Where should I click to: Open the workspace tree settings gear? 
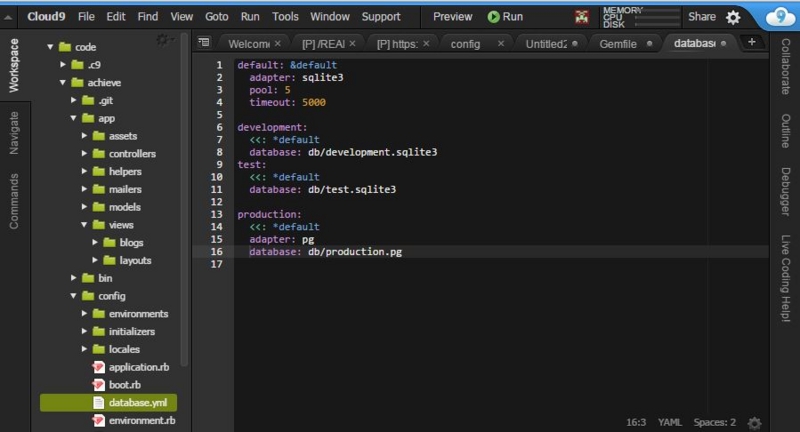(163, 40)
